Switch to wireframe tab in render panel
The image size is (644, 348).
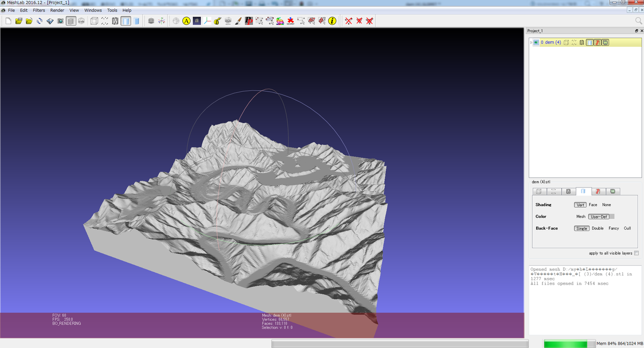click(x=568, y=191)
